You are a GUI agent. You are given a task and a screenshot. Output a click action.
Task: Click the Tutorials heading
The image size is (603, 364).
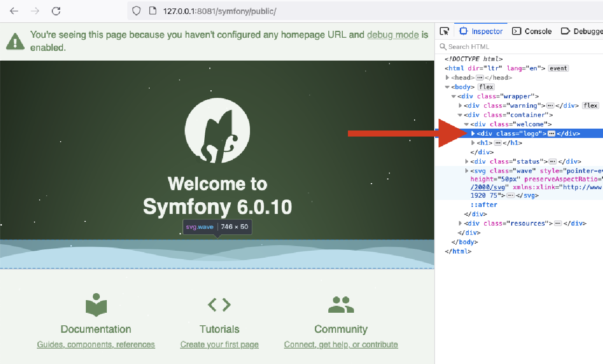pos(219,329)
